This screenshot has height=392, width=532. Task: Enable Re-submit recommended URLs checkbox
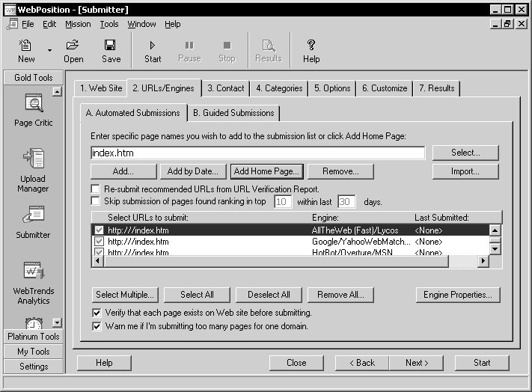click(x=96, y=189)
